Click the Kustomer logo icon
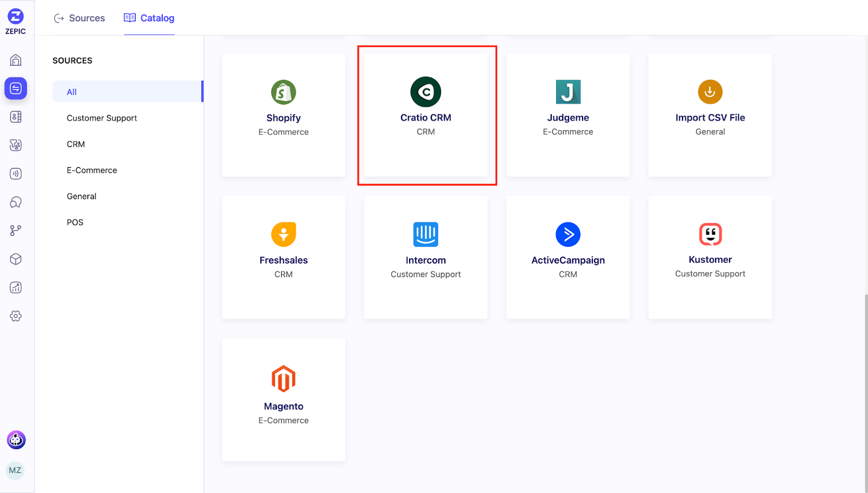 tap(710, 234)
